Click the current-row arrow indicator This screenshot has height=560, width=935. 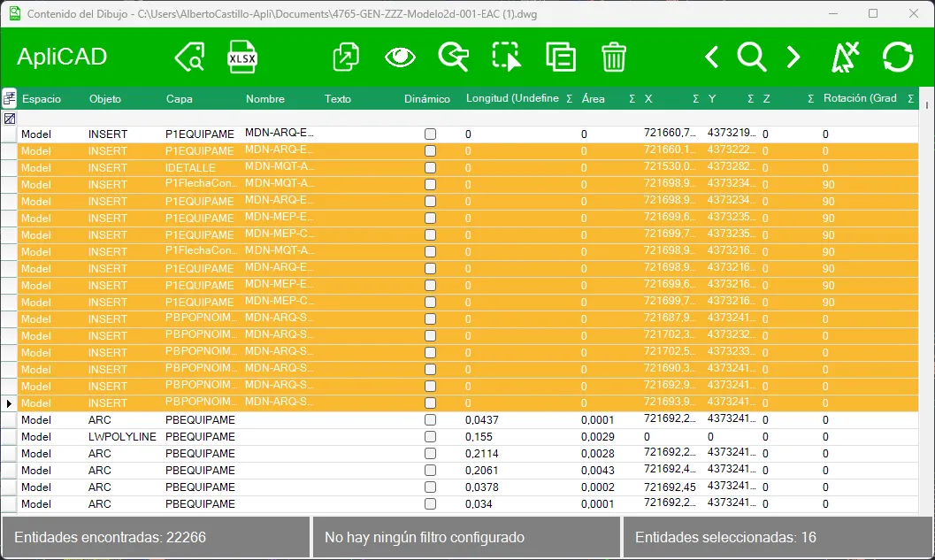[9, 403]
